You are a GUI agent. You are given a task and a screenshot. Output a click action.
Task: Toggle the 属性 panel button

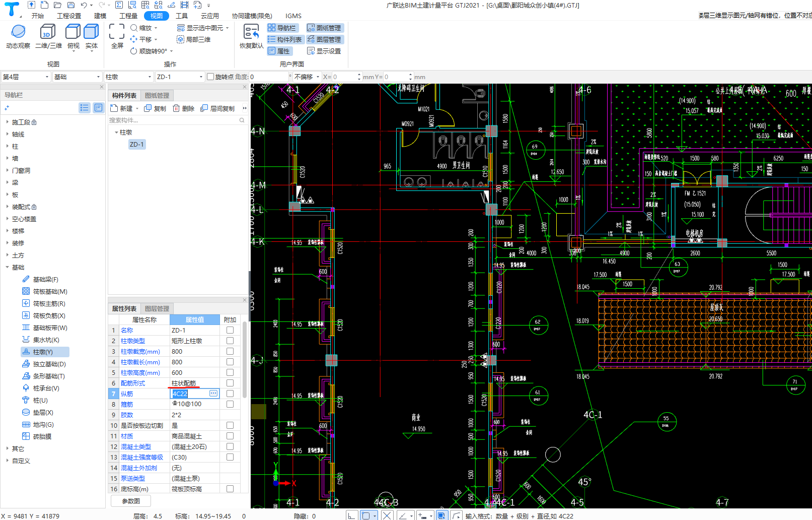279,51
